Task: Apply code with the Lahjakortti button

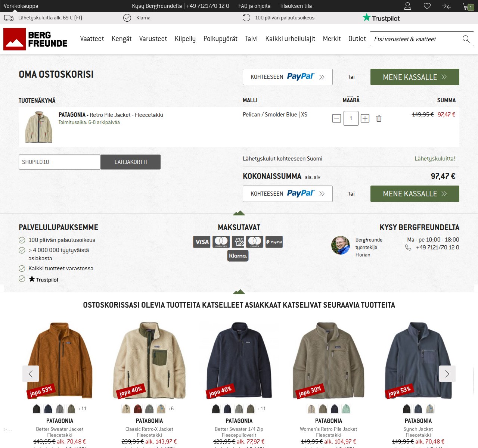Action: coord(131,162)
